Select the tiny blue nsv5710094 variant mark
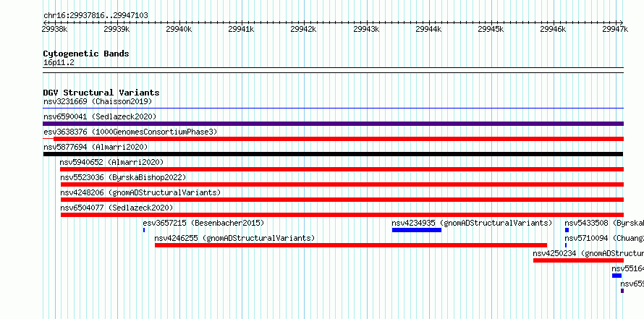Viewport: 644px width, 319px height. [566, 245]
